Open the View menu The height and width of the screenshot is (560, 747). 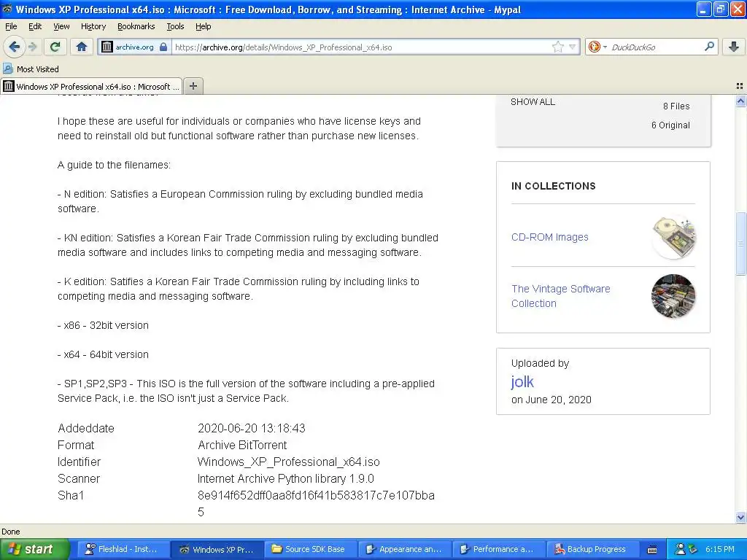61,26
